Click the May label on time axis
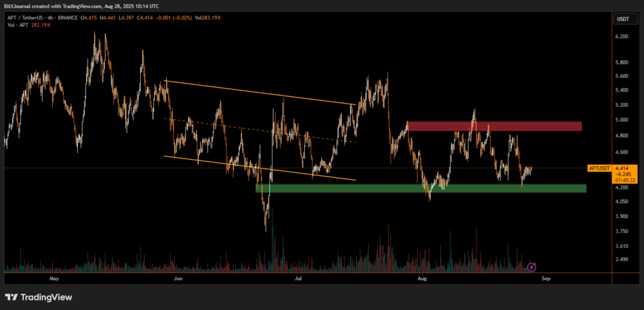644x310 pixels. (x=53, y=277)
